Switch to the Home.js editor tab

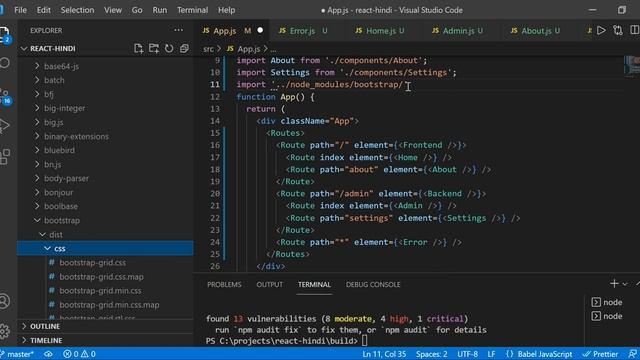tap(380, 31)
